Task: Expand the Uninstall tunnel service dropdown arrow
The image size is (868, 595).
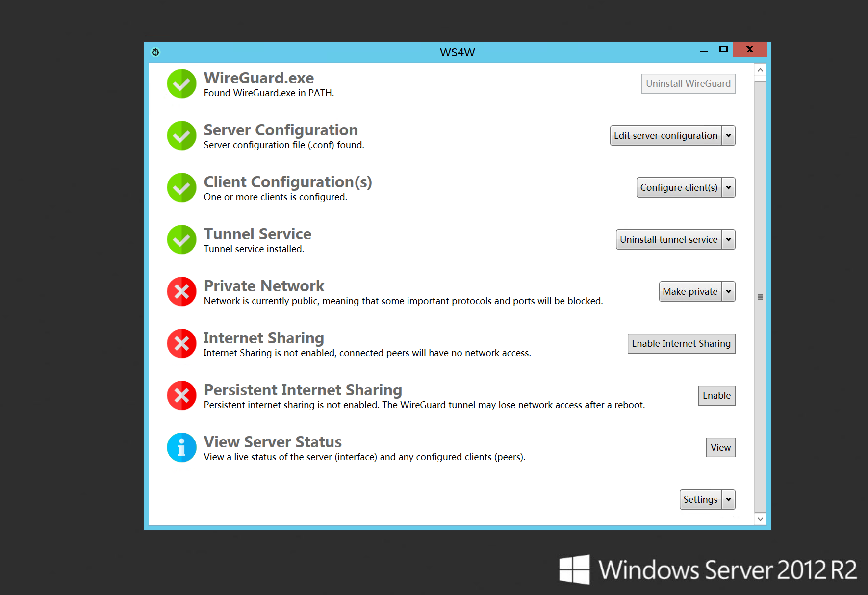Action: click(728, 240)
